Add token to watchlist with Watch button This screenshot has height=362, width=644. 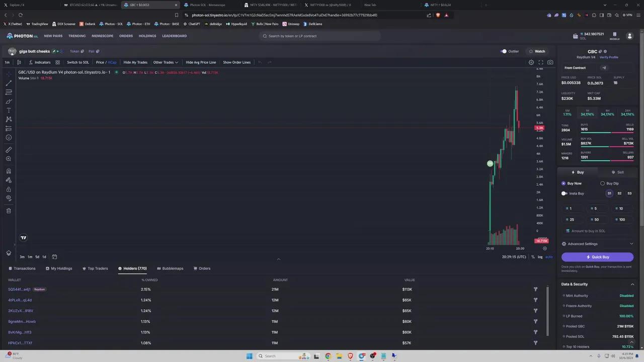(536, 51)
